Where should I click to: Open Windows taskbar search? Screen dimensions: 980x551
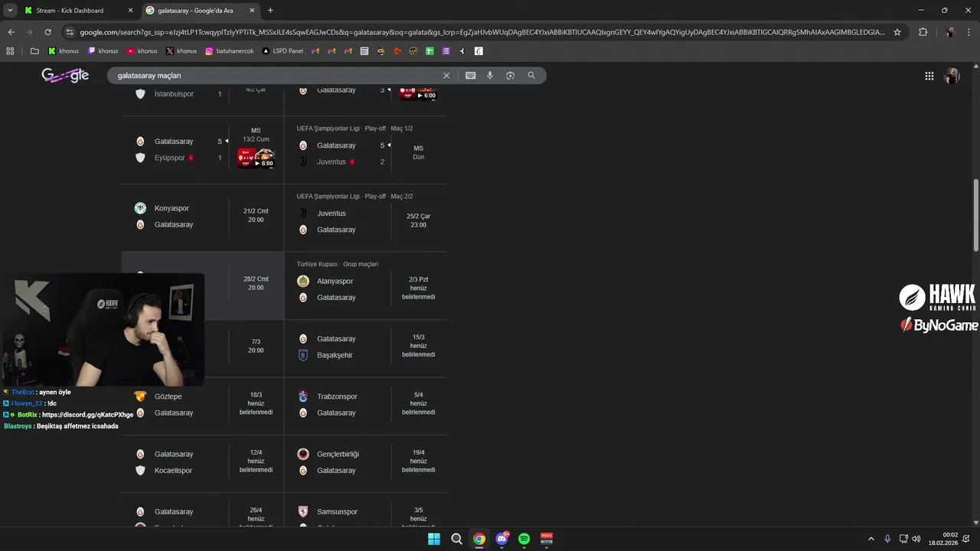click(x=456, y=539)
